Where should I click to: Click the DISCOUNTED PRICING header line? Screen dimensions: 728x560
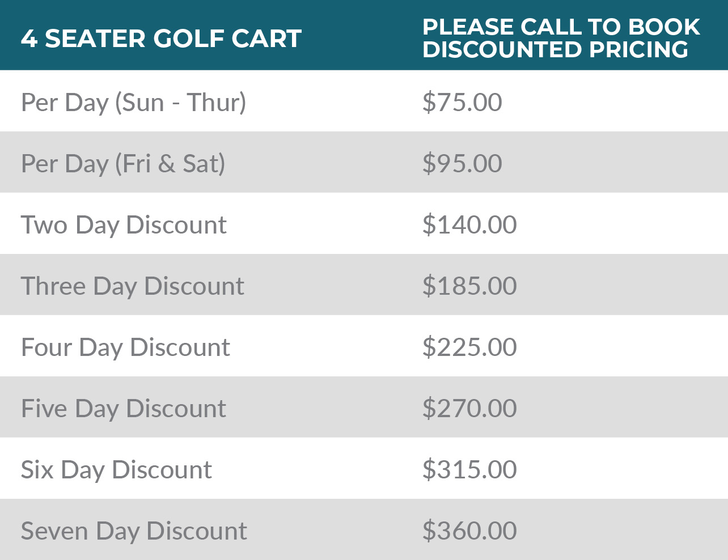point(555,50)
